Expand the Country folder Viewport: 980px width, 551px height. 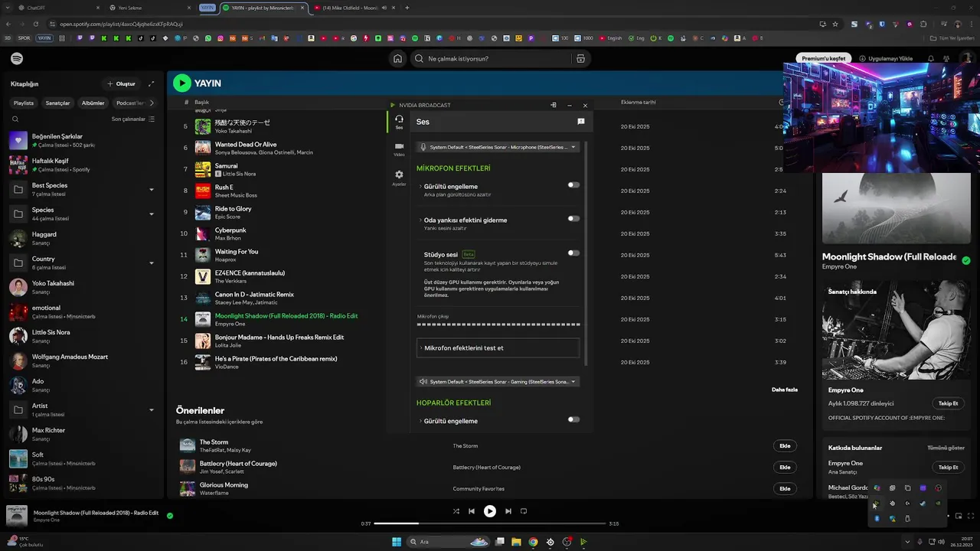point(151,262)
